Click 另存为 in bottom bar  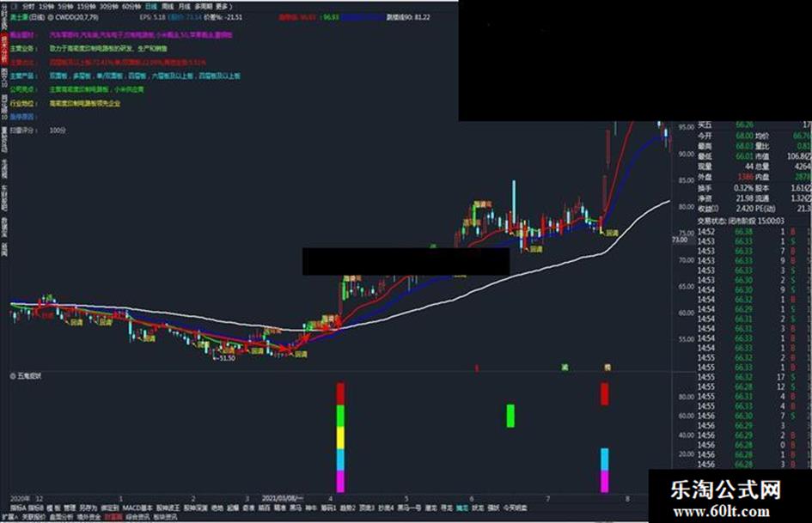pos(89,508)
